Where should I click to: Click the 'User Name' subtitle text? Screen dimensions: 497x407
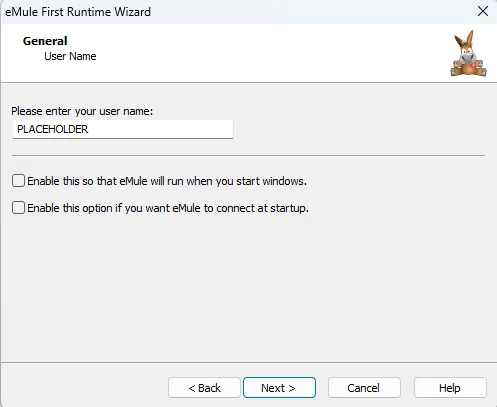click(x=70, y=56)
